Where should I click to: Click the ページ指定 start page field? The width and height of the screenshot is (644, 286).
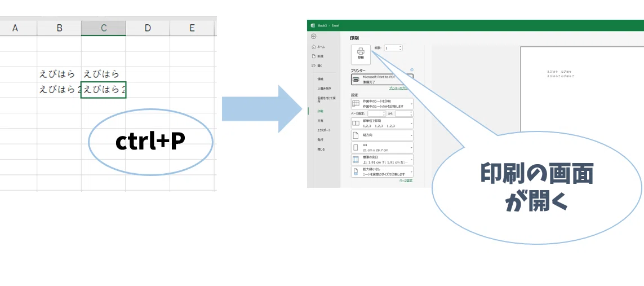[x=376, y=113]
